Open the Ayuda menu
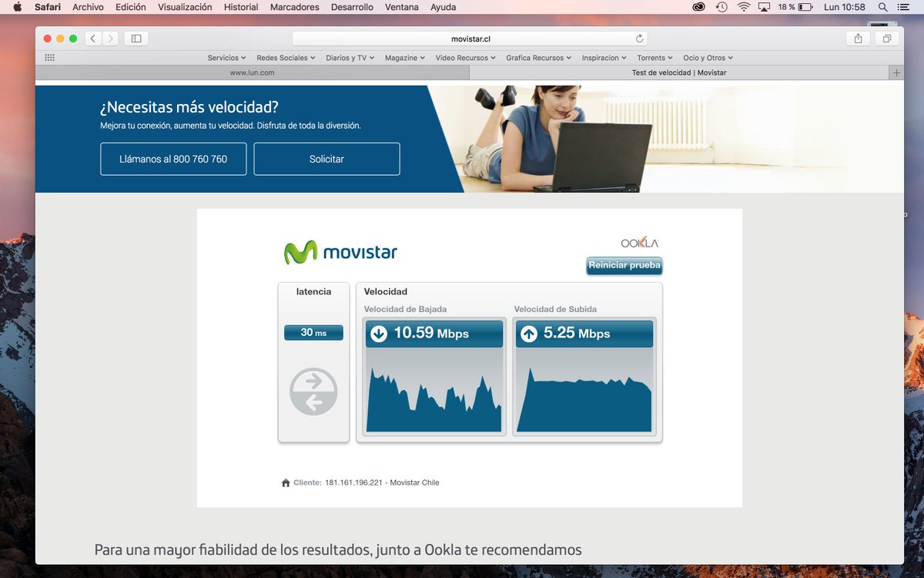Image resolution: width=924 pixels, height=578 pixels. [x=443, y=7]
